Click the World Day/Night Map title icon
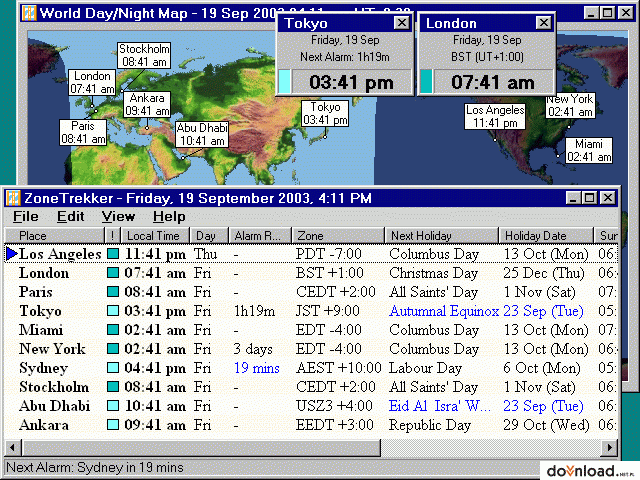The width and height of the screenshot is (640, 480). pyautogui.click(x=29, y=13)
